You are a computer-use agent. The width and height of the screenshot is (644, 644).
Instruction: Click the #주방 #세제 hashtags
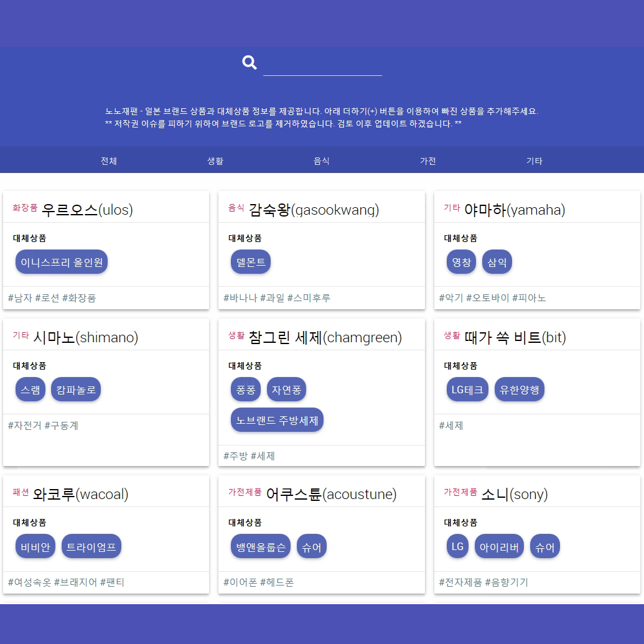point(249,455)
